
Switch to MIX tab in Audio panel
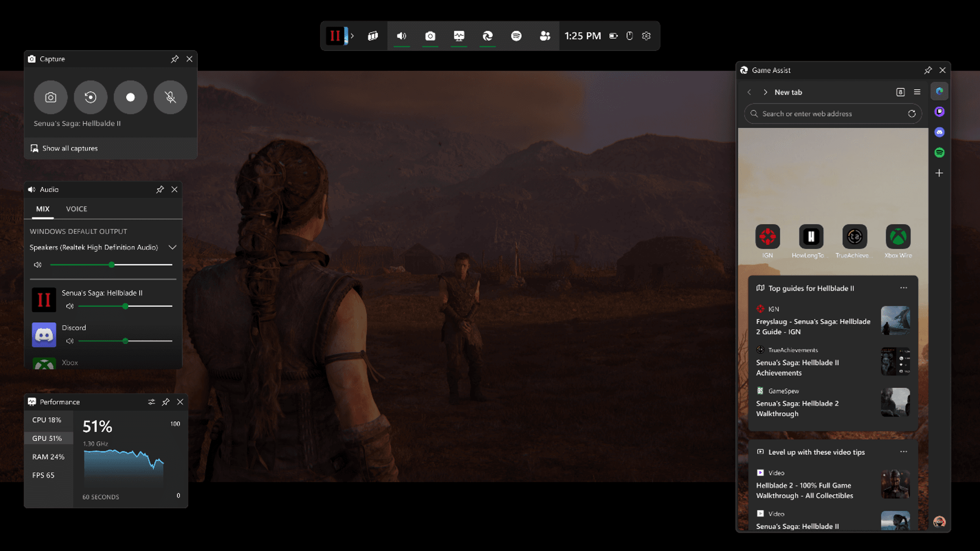[x=42, y=209]
